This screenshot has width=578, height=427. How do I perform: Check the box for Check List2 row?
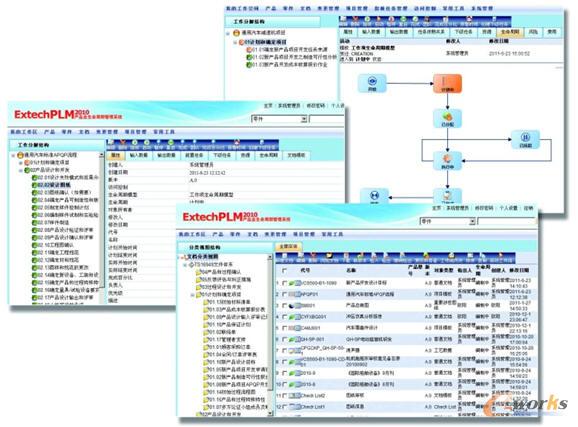click(x=284, y=395)
